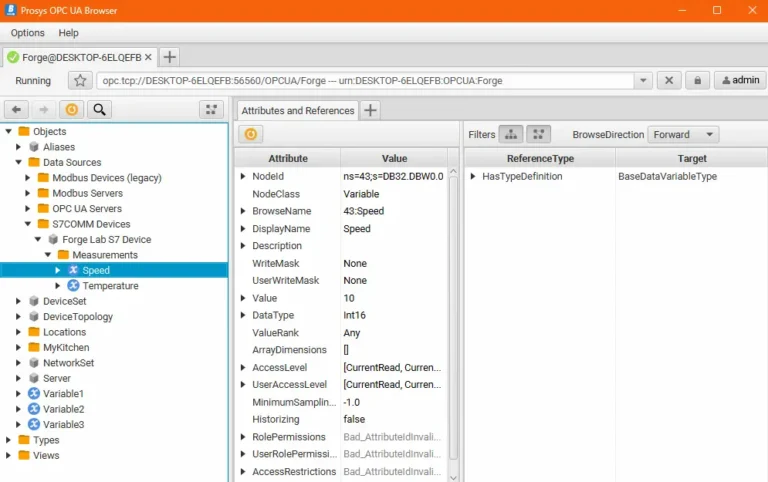Select the Views tree item

click(46, 456)
